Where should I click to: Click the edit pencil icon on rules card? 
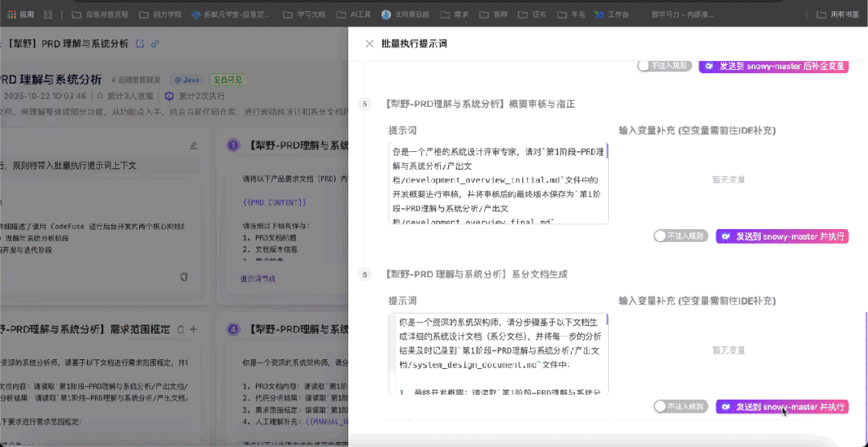tap(193, 146)
